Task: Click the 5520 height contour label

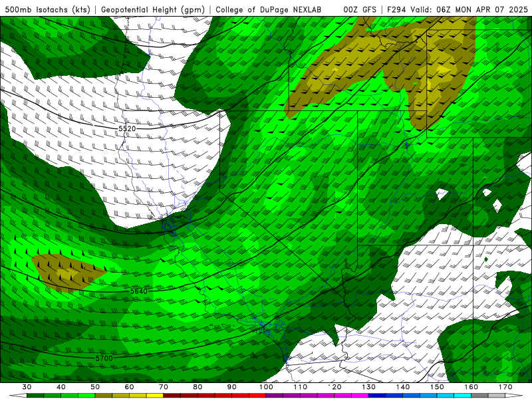Action: 127,128
